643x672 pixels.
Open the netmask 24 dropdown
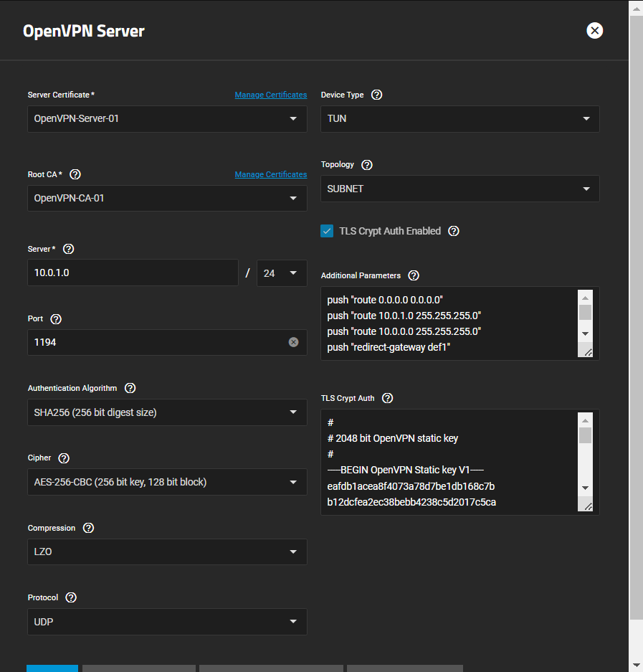click(x=282, y=273)
